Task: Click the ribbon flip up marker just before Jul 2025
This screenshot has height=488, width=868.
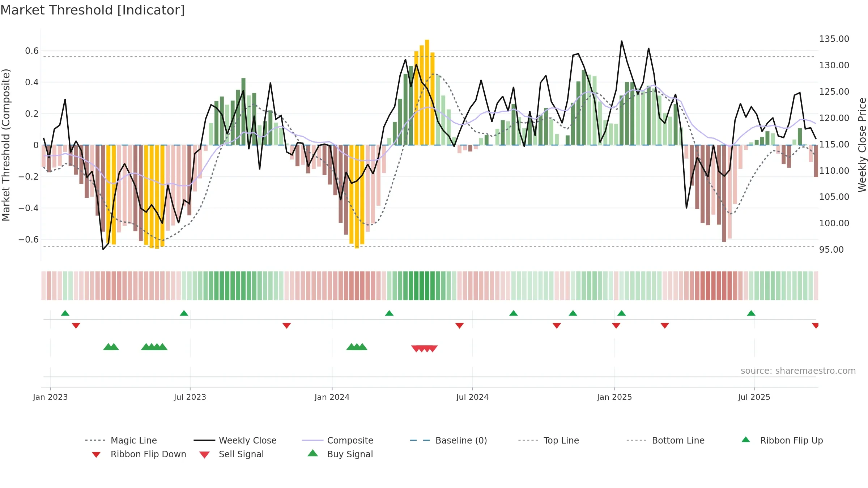Action: coord(751,313)
